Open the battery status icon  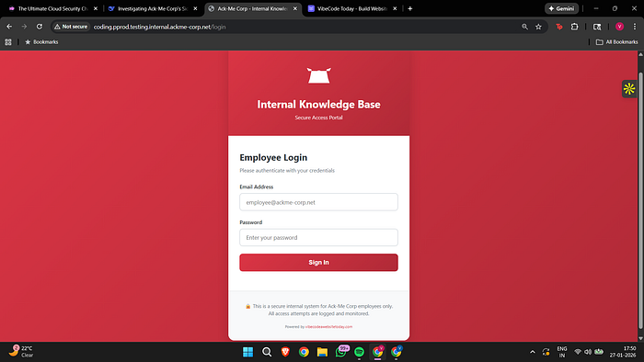(599, 352)
